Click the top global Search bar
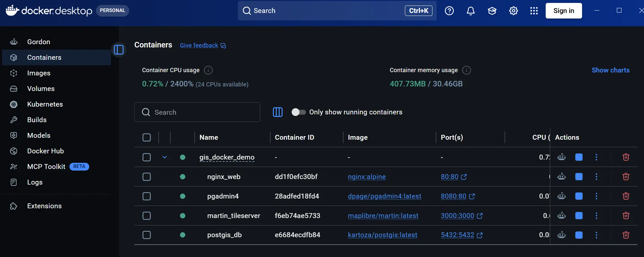This screenshot has width=644, height=257. (337, 11)
